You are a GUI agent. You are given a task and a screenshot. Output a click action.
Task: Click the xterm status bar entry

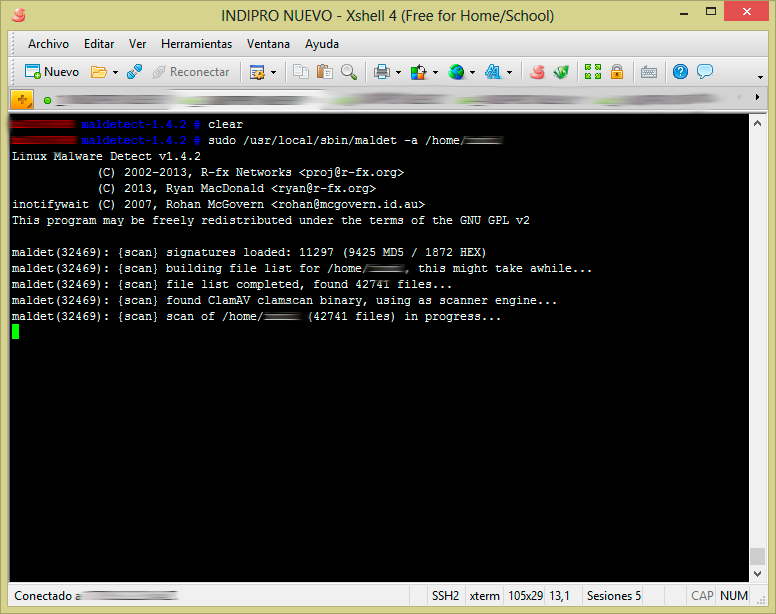485,596
